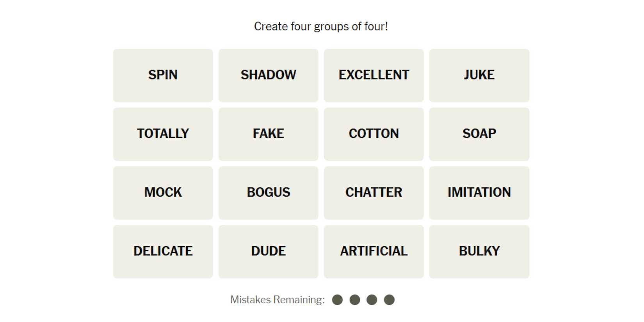Select the MOCK word tile
This screenshot has width=644, height=322.
click(163, 192)
